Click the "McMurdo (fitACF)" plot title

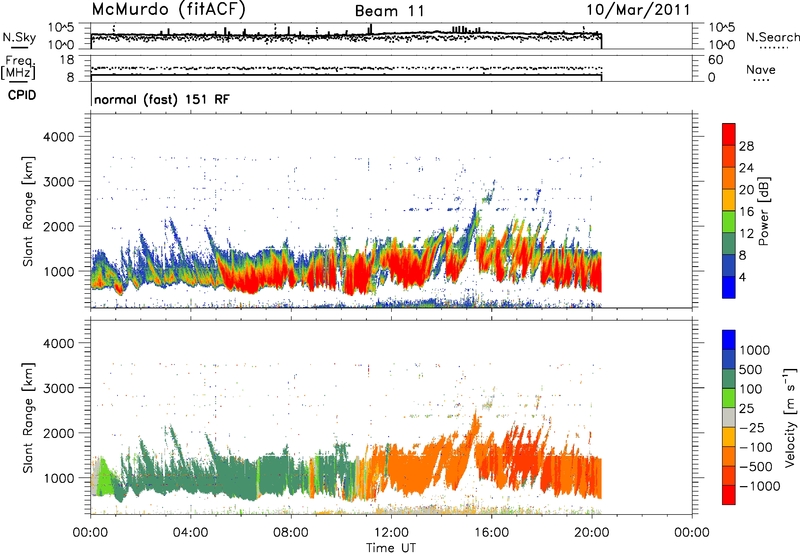coord(168,9)
